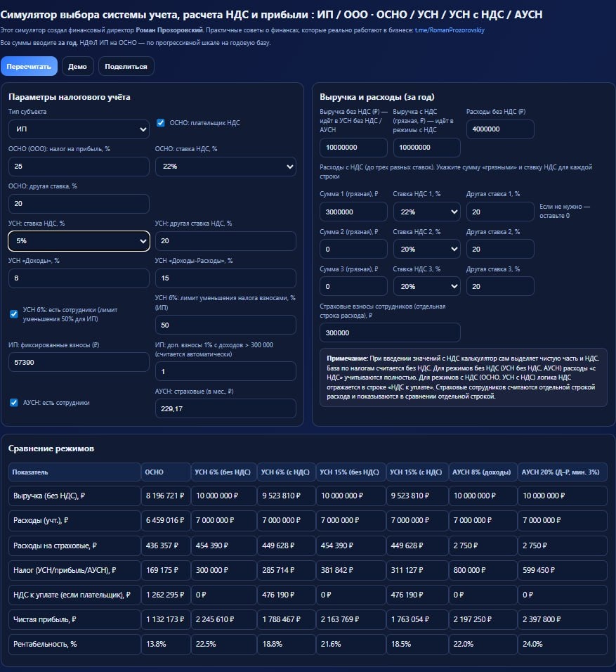Click the ОСНО net profit value 1 132 173 ₽
616x672 pixels.
[x=165, y=619]
